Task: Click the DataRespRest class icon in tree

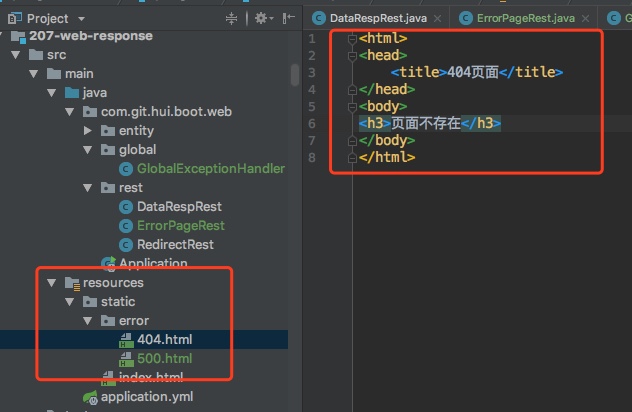Action: click(126, 207)
